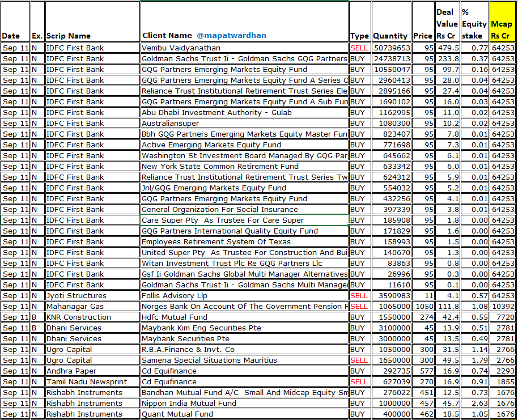Click quantity cell 24738713
The height and width of the screenshot is (420, 518).
pyautogui.click(x=392, y=59)
